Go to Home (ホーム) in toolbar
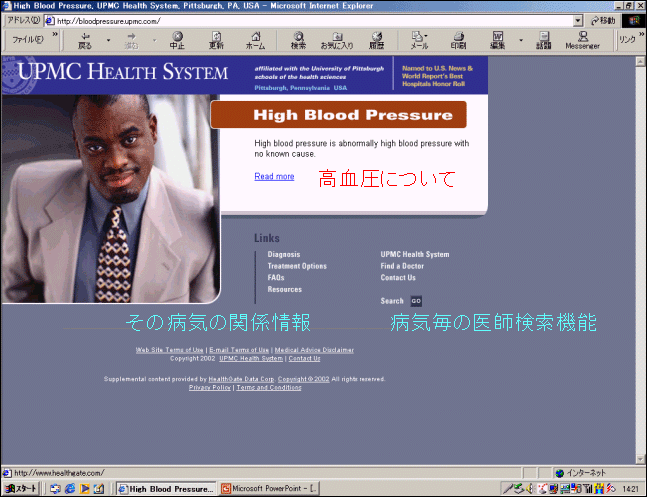This screenshot has height=497, width=647. point(255,40)
